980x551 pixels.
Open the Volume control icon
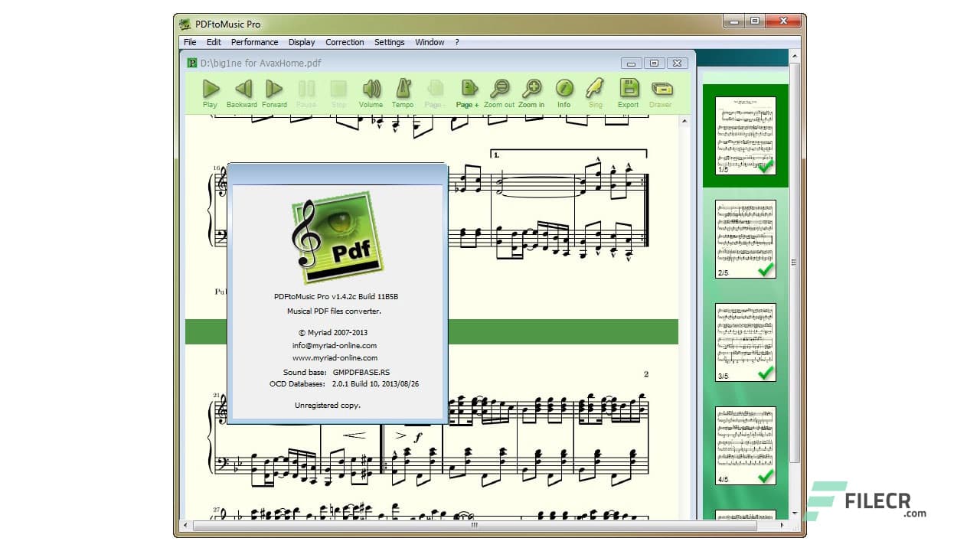[371, 90]
